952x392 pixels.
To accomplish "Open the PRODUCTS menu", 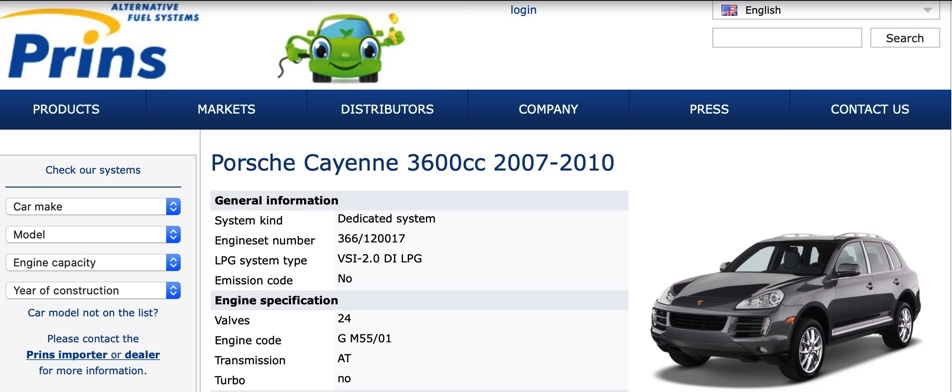I will tap(66, 109).
